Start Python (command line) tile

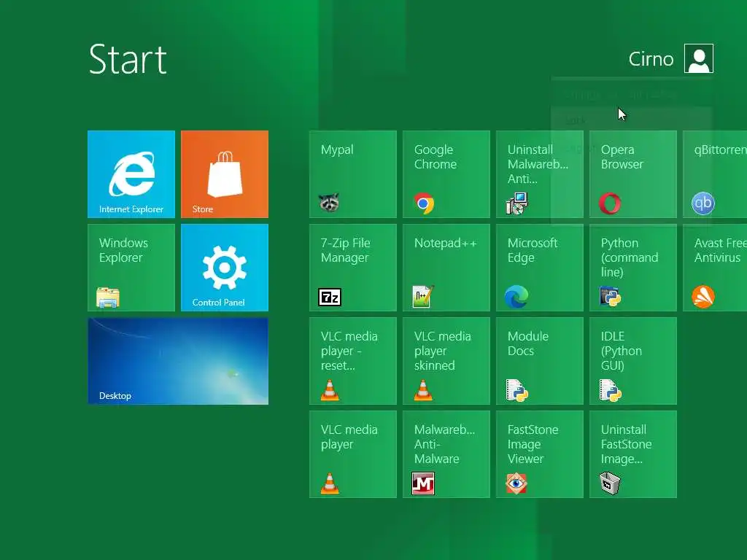pos(633,268)
